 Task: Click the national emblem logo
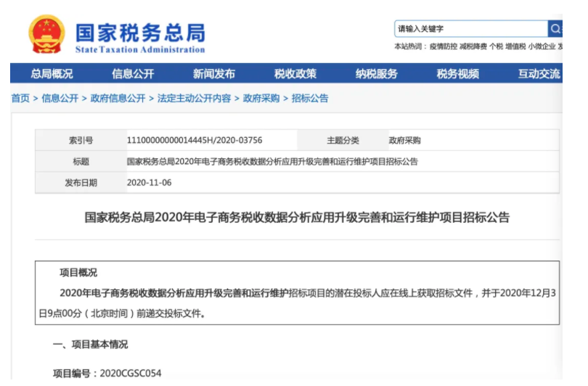(46, 34)
